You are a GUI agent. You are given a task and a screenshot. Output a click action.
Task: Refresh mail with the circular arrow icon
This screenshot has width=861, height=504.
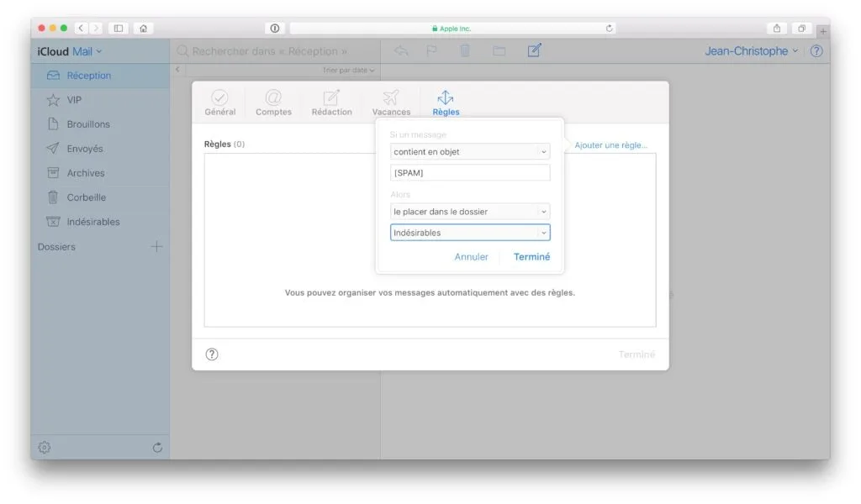click(x=156, y=447)
